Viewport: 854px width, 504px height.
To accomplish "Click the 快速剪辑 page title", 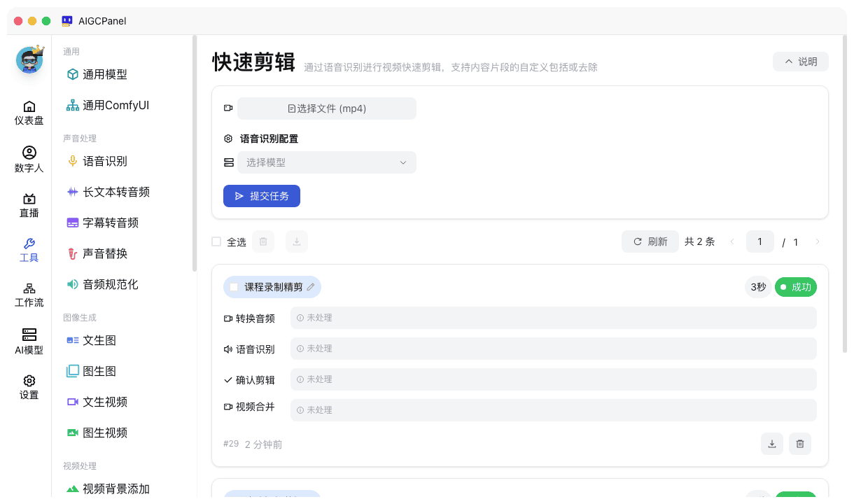I will coord(253,62).
